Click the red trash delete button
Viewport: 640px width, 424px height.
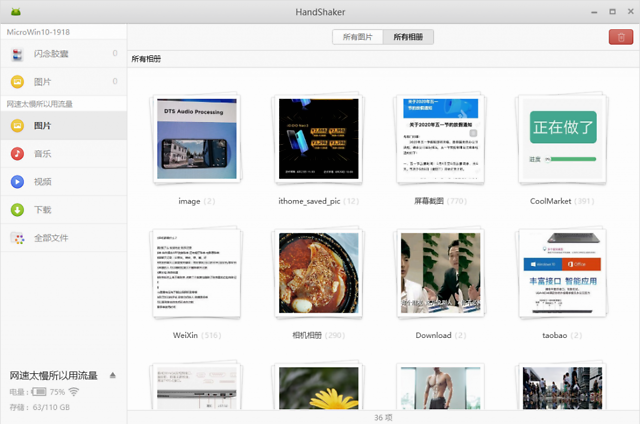[x=620, y=37]
